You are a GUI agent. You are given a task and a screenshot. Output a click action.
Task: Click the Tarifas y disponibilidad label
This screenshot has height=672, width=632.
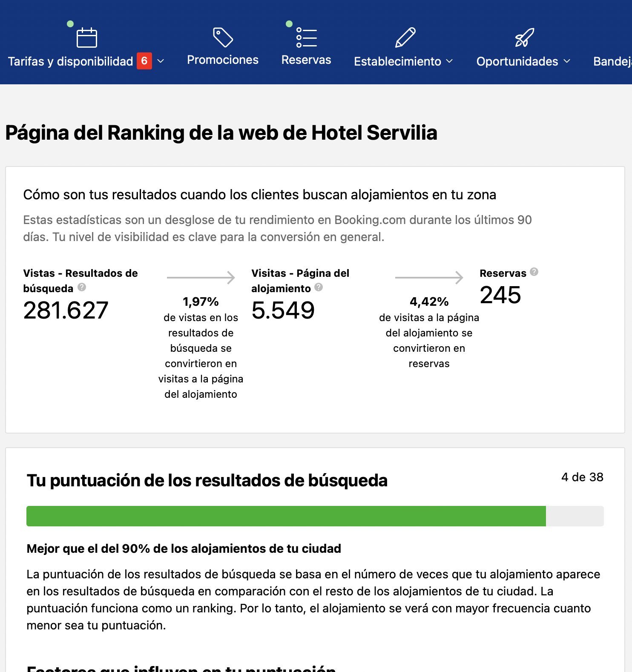(71, 61)
